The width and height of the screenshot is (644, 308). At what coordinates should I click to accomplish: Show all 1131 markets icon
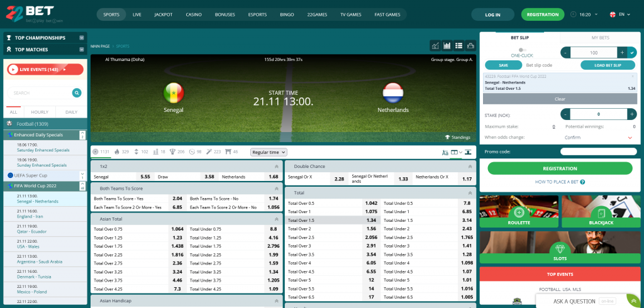pos(96,152)
